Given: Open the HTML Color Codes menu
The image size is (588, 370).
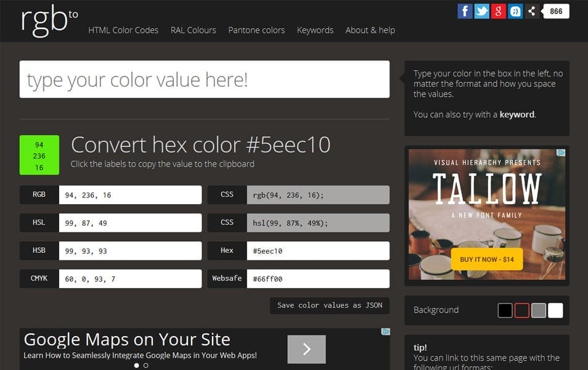Looking at the screenshot, I should 123,30.
